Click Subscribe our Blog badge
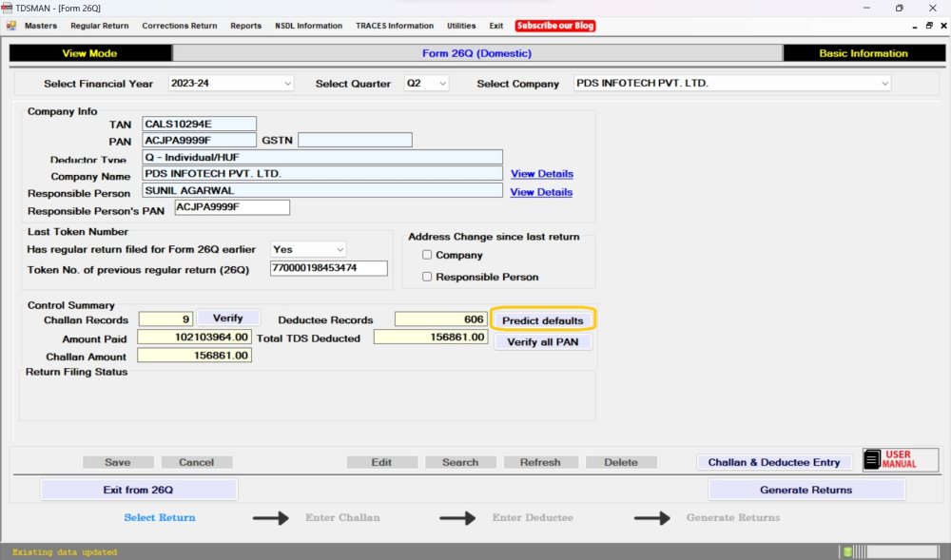This screenshot has width=951, height=560. click(555, 26)
